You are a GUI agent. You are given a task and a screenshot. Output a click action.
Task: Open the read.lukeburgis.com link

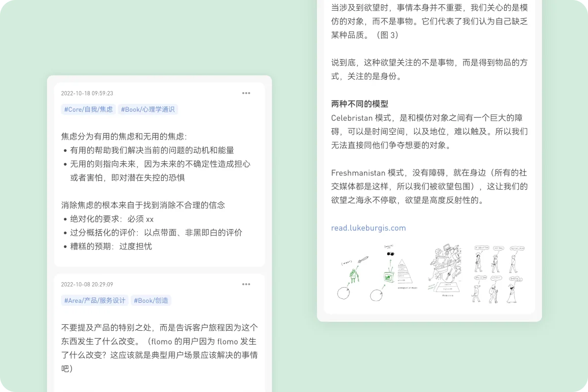click(368, 228)
